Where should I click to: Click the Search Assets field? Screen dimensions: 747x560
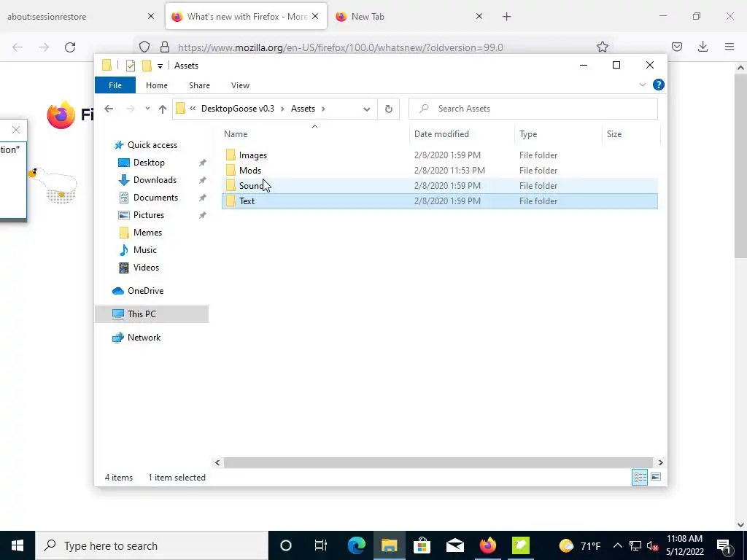coord(533,109)
